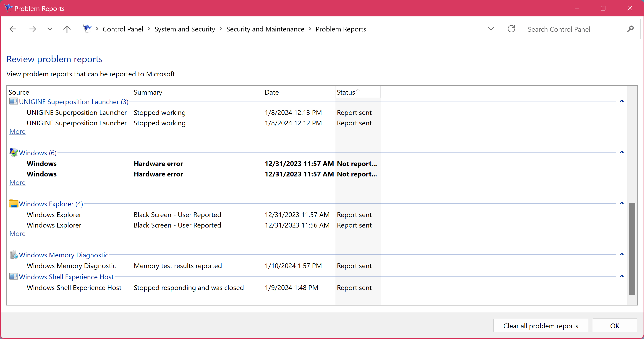Screen dimensions: 644x339
Task: Click the flag icon in the address bar
Action: coord(87,28)
